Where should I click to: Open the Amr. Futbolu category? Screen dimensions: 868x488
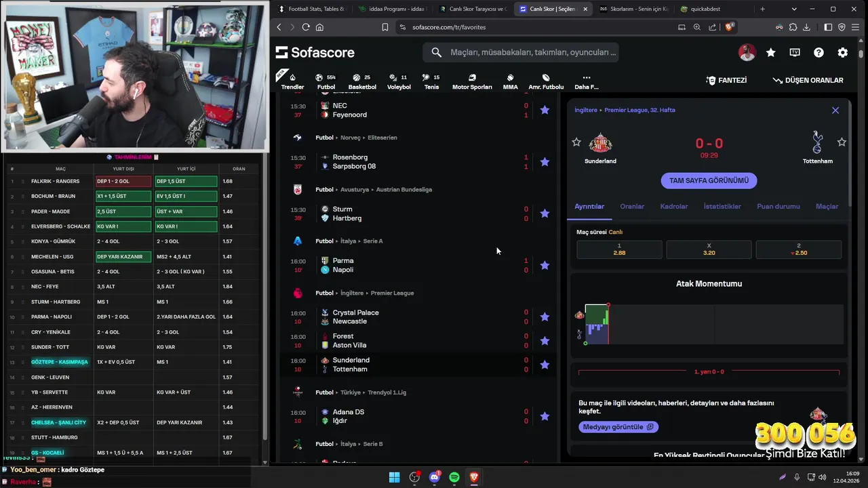[x=546, y=81]
